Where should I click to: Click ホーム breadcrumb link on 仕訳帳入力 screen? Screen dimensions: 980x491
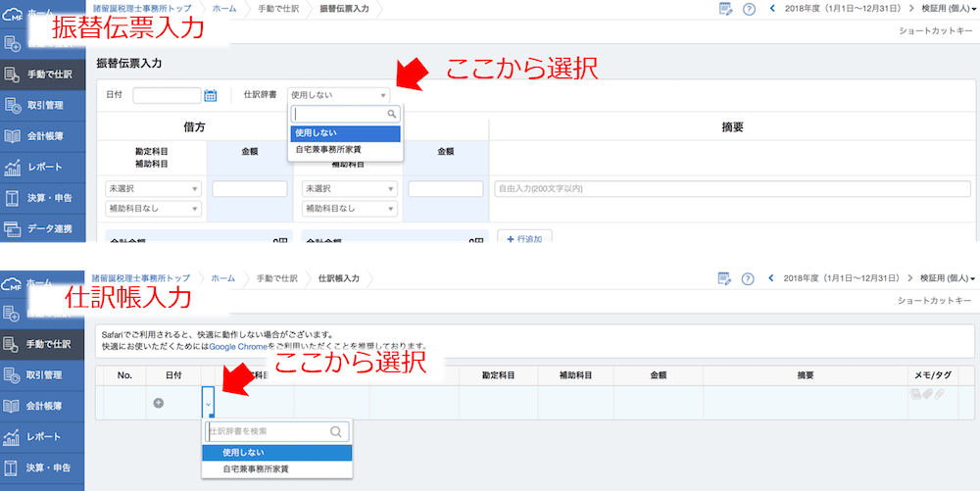tap(223, 278)
